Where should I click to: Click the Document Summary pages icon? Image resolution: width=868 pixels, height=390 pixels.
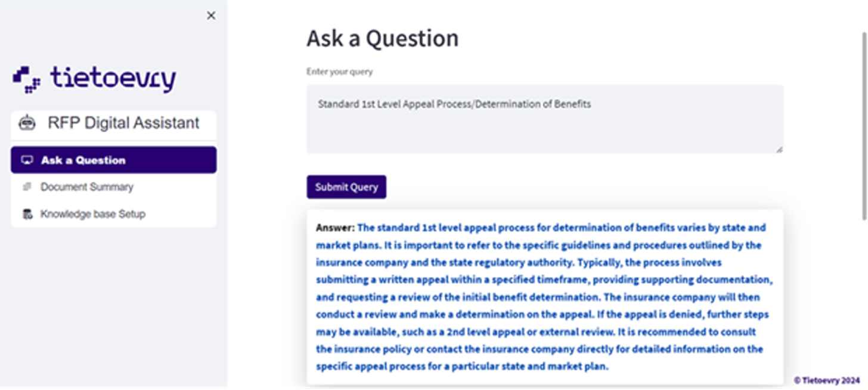pyautogui.click(x=27, y=187)
